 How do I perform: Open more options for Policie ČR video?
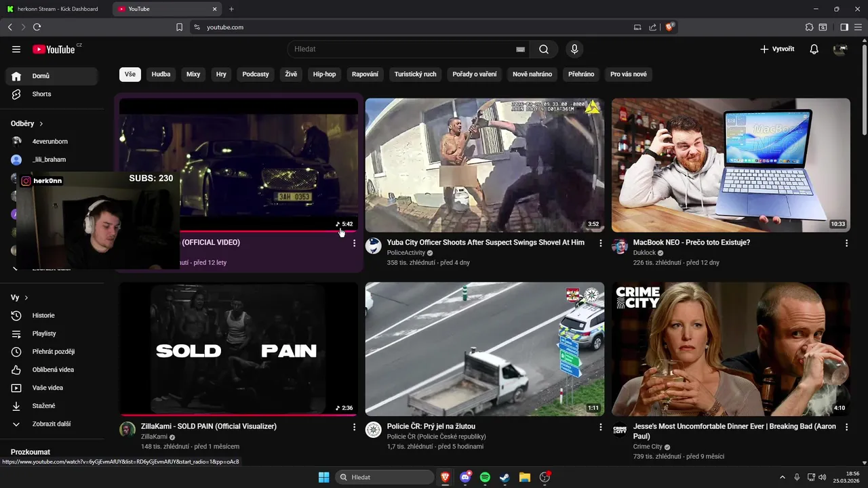[x=600, y=427]
